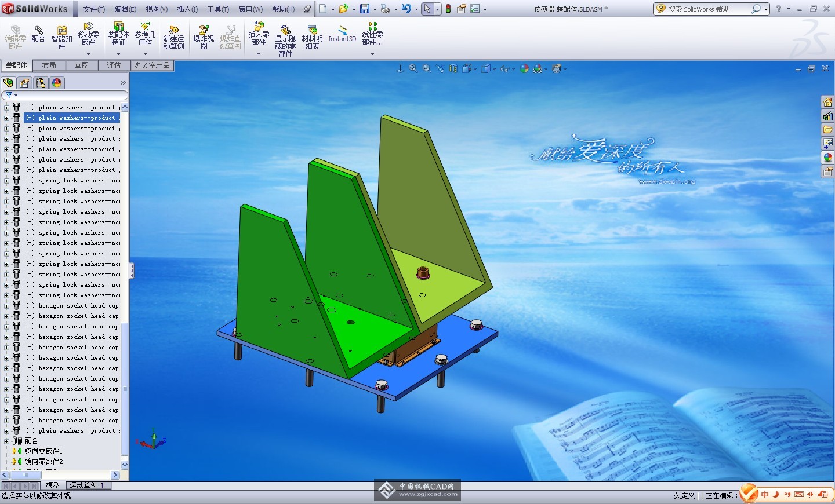
Task: Open DisplayManager color ball tab
Action: [x=57, y=83]
